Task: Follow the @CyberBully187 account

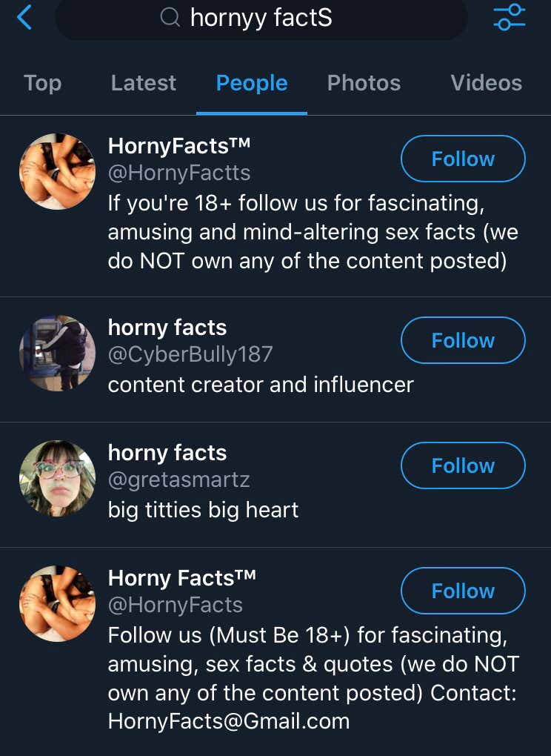Action: point(463,340)
